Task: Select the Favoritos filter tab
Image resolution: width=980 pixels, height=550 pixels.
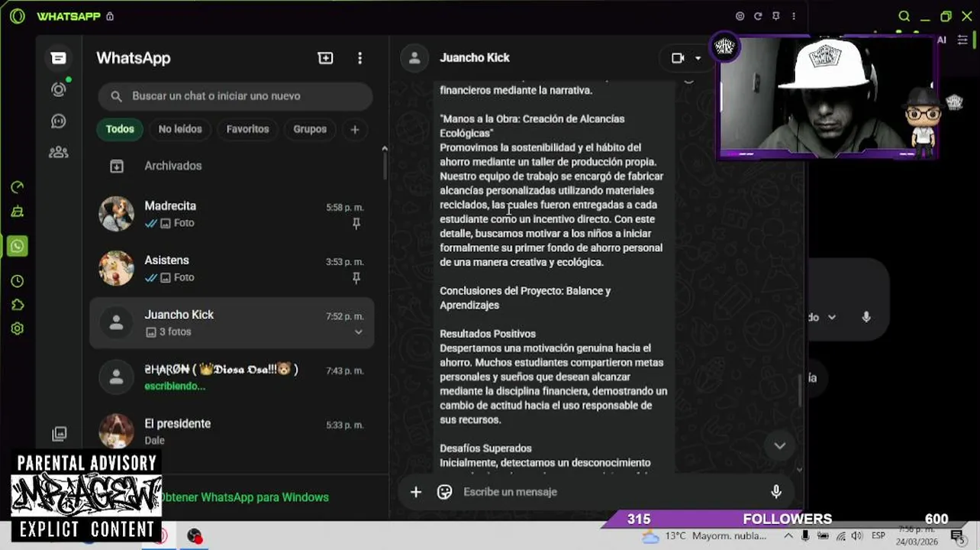Action: 247,129
